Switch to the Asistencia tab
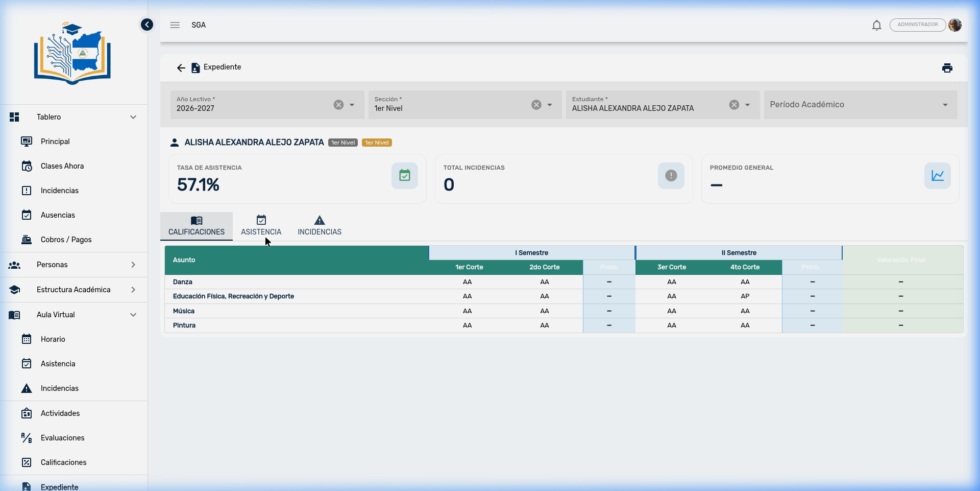 coord(261,226)
